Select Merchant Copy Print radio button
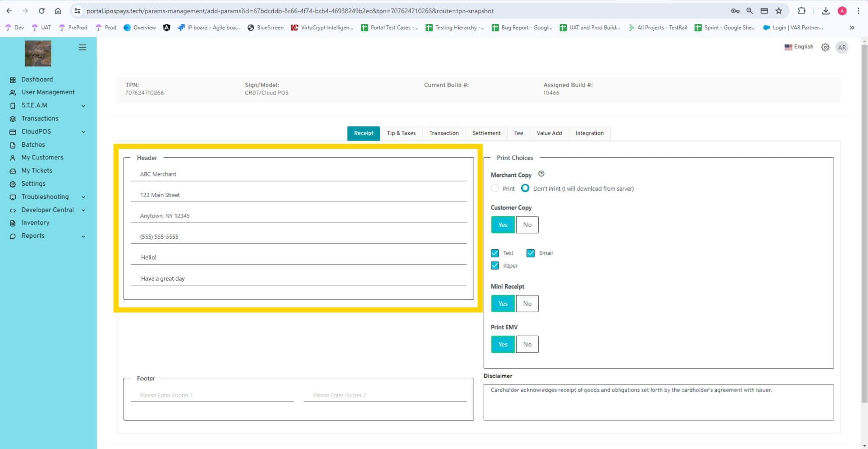This screenshot has width=868, height=449. (x=495, y=188)
